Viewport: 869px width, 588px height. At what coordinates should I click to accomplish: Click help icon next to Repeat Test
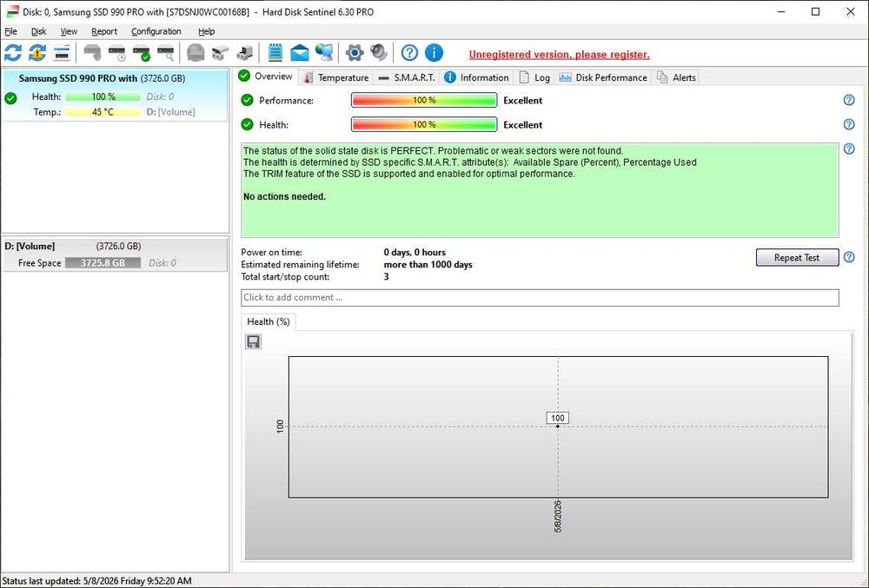(848, 257)
